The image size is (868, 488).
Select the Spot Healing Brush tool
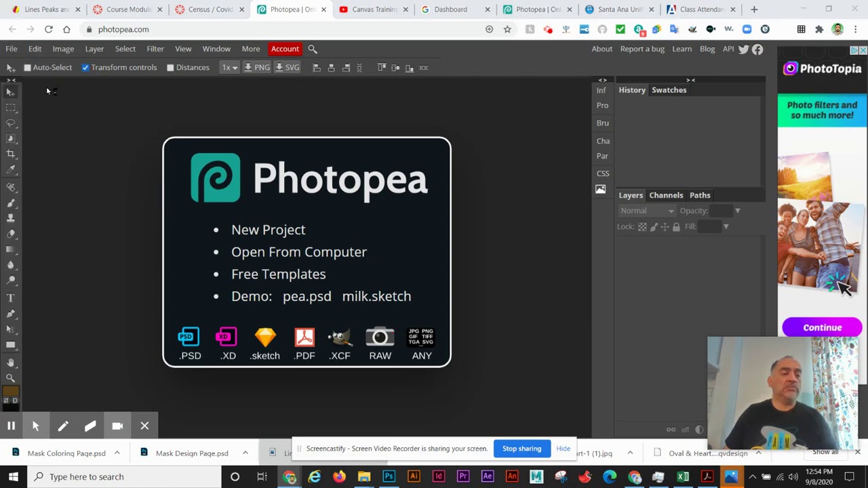point(10,188)
